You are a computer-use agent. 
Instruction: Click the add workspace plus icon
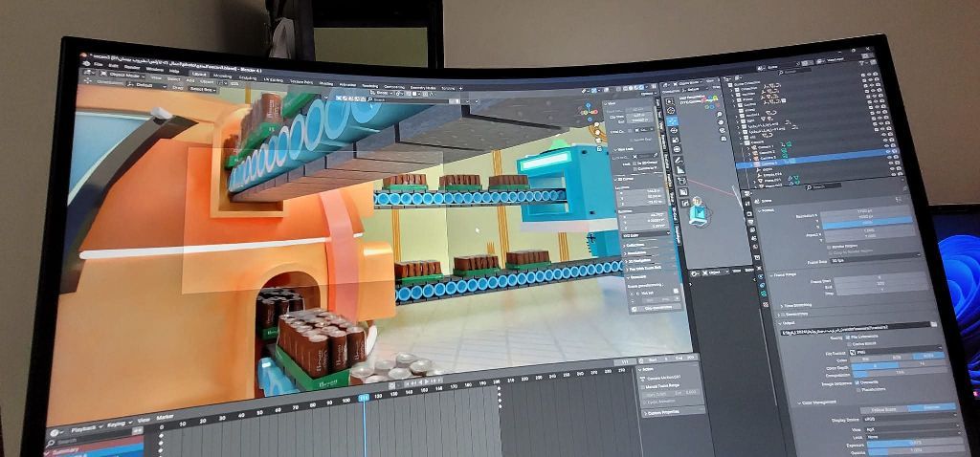[x=460, y=88]
